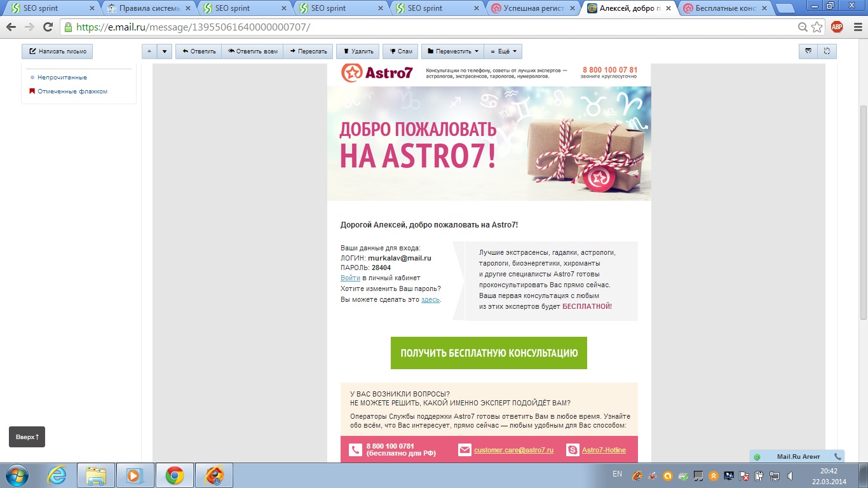
Task: Click the print icon in mail toolbar
Action: (x=808, y=51)
